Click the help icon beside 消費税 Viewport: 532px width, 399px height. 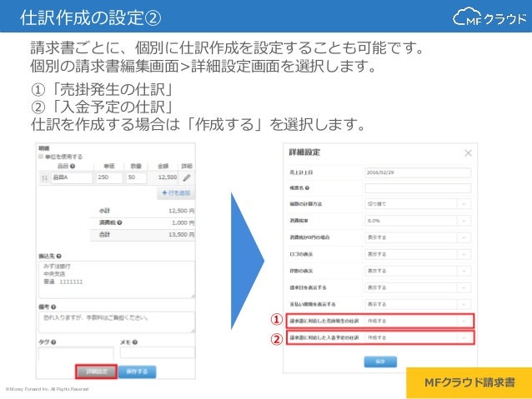(x=119, y=222)
